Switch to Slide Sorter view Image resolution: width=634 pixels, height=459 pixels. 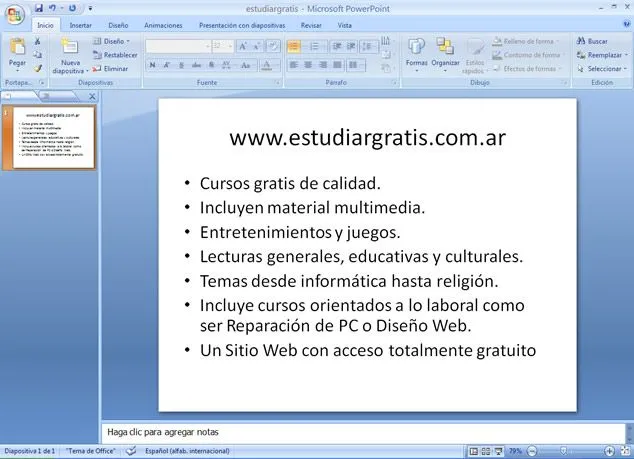(x=486, y=451)
